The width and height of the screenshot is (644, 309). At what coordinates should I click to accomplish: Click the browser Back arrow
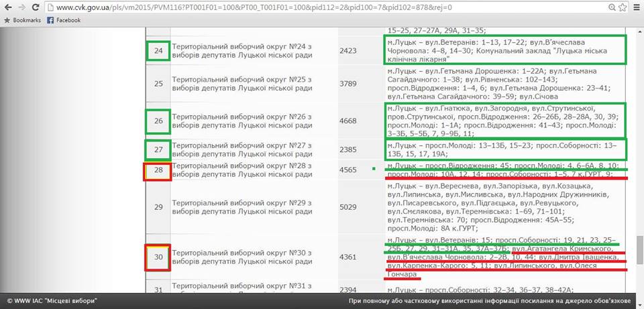[7, 8]
